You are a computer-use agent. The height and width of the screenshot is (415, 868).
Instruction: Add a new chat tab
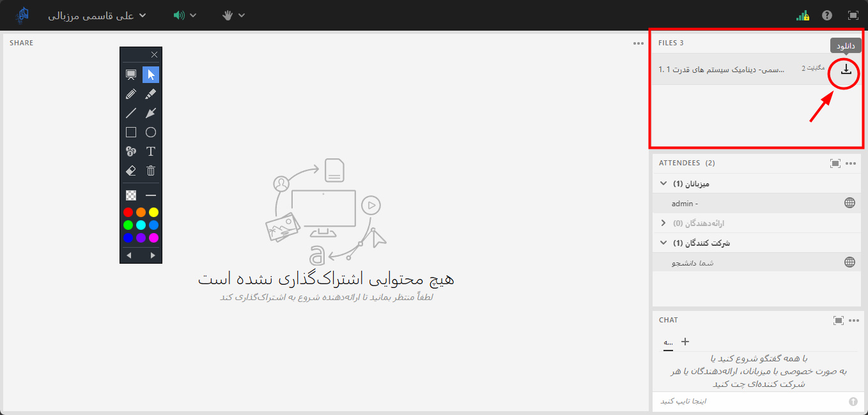(685, 342)
